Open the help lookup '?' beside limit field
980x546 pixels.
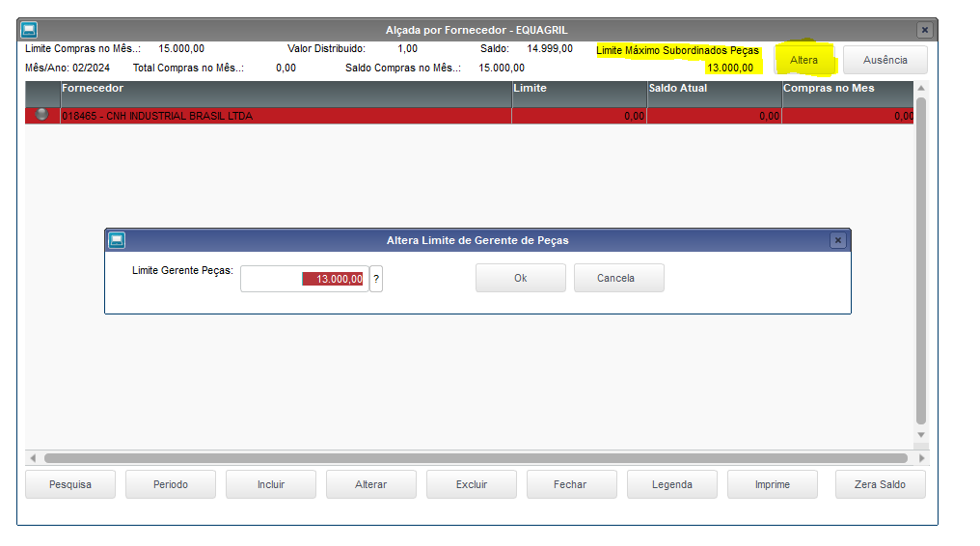(376, 279)
